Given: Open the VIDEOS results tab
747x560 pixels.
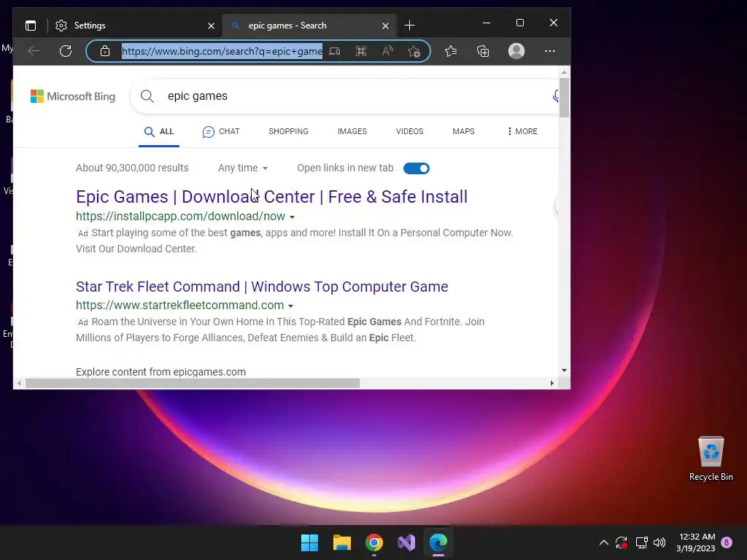Looking at the screenshot, I should click(x=410, y=131).
